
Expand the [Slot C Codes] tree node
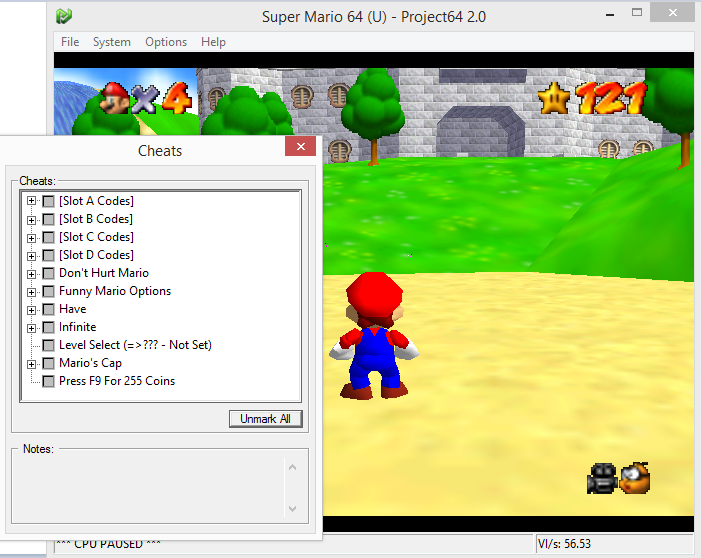(31, 238)
